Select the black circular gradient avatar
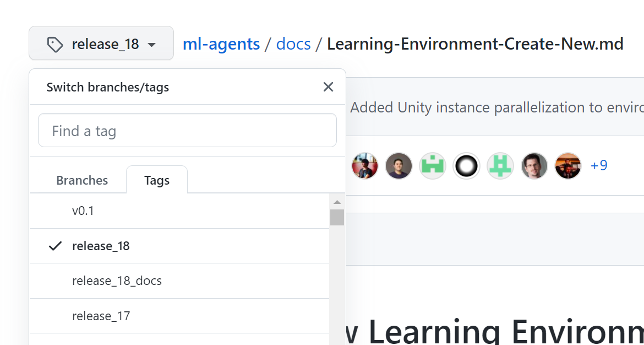The image size is (644, 345). [x=466, y=165]
